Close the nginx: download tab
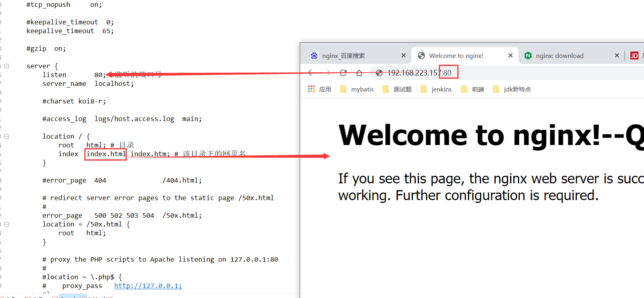Viewport: 644px width, 298px height. (617, 56)
